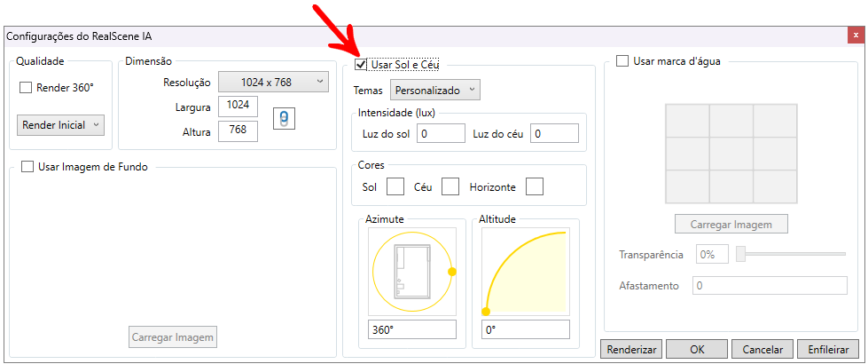
Task: Click the yellow altitude handle dot
Action: pos(486,311)
